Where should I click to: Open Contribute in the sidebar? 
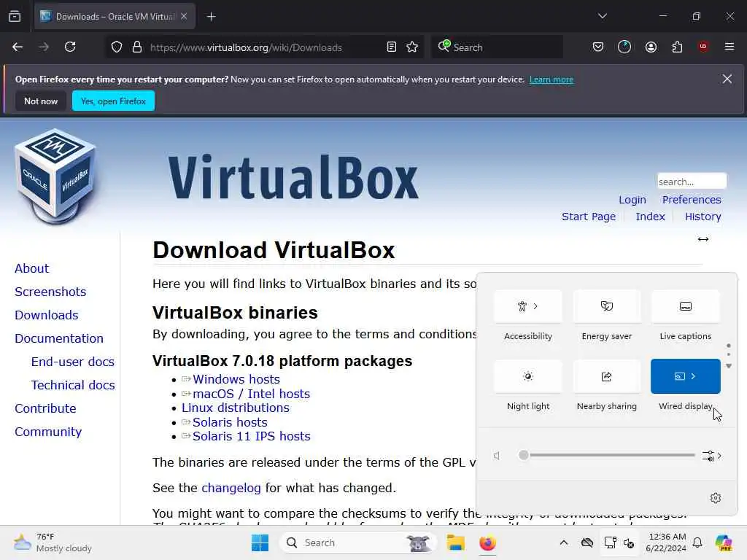pos(45,408)
